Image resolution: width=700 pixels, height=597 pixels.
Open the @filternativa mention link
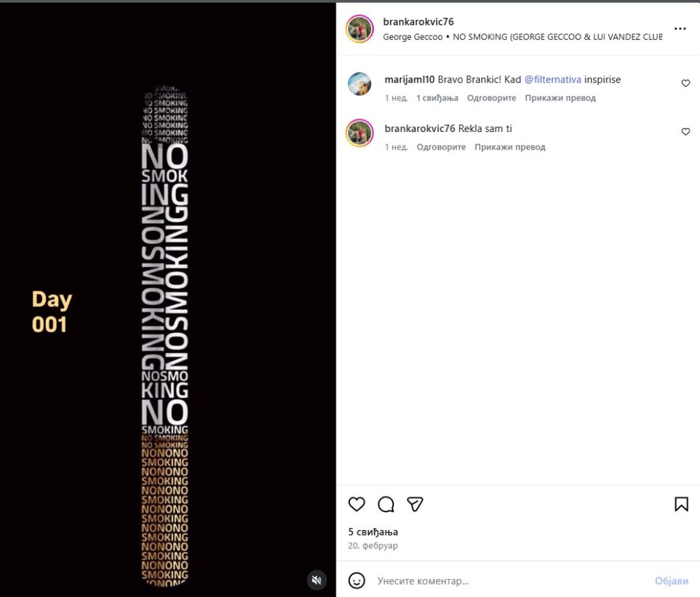coord(552,79)
